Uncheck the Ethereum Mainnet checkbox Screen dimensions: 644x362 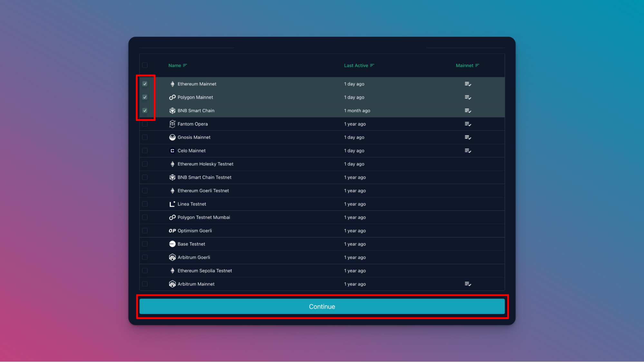coord(145,84)
